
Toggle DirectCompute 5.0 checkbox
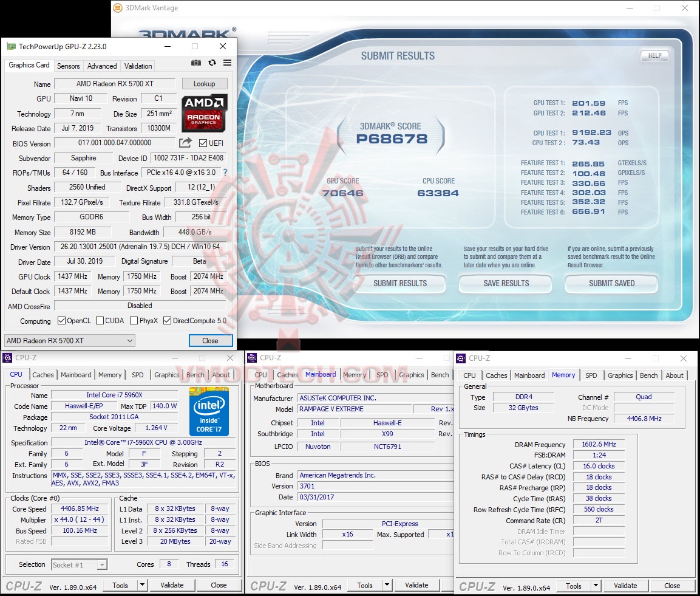click(168, 321)
